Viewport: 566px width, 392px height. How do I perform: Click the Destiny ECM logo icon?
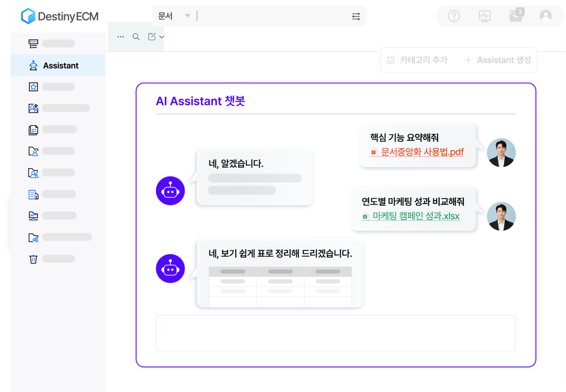(x=27, y=16)
